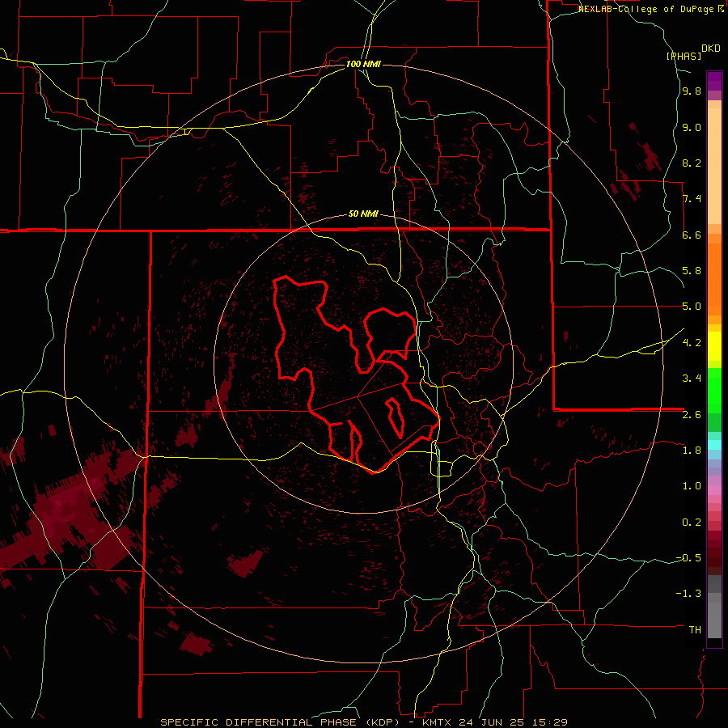Pick the light peach band of the color bar

point(714,166)
